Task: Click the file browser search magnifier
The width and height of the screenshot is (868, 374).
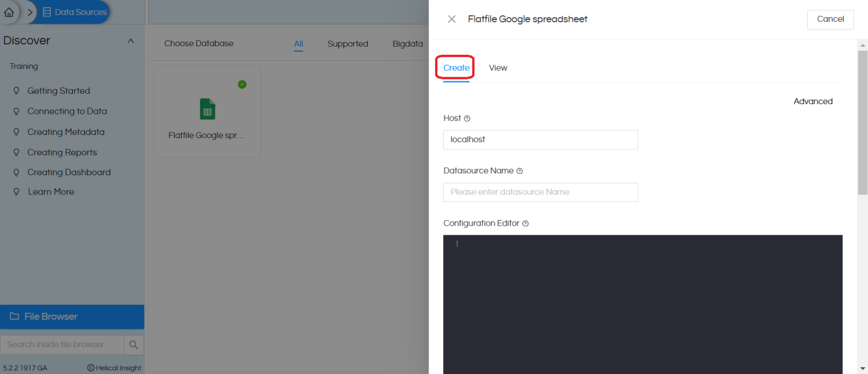Action: tap(134, 344)
